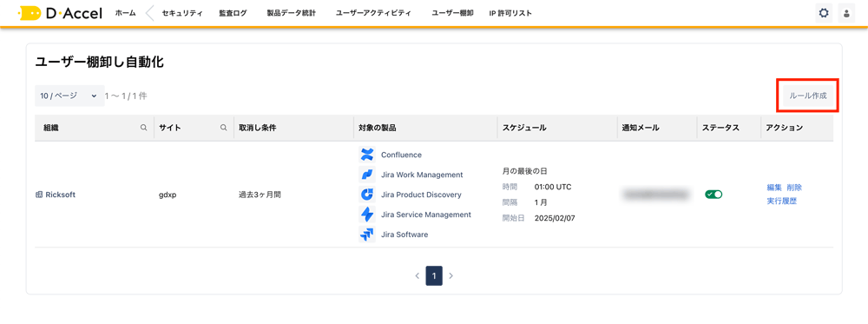The image size is (868, 324).
Task: Open the 監査ログ menu item
Action: [x=233, y=13]
